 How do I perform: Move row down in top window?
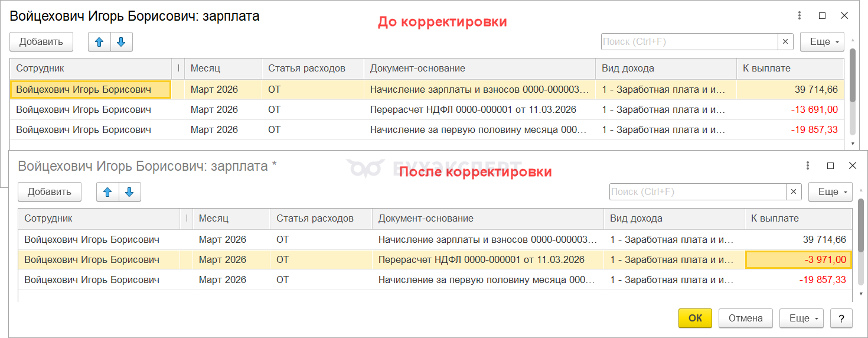click(121, 42)
